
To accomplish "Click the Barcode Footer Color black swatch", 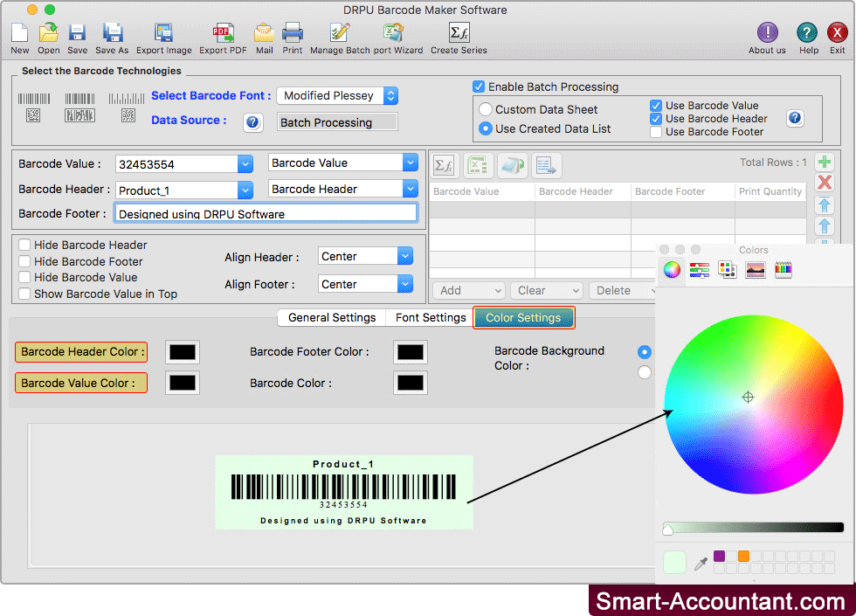I will point(410,352).
